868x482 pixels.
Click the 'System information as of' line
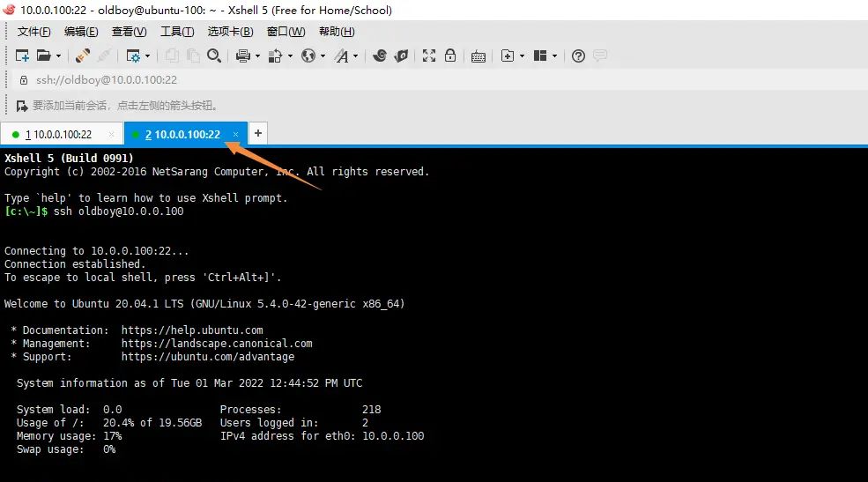click(189, 383)
